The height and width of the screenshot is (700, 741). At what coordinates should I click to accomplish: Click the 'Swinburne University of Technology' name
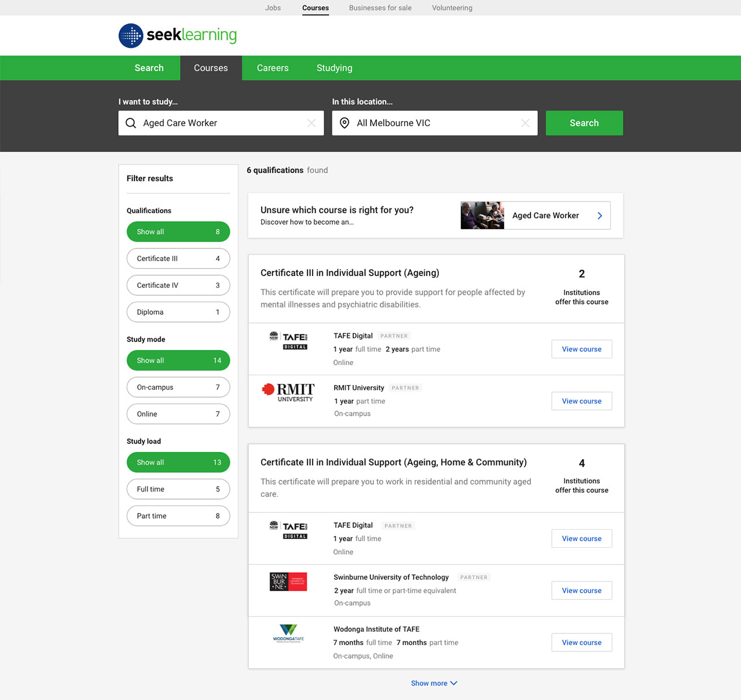(x=391, y=577)
